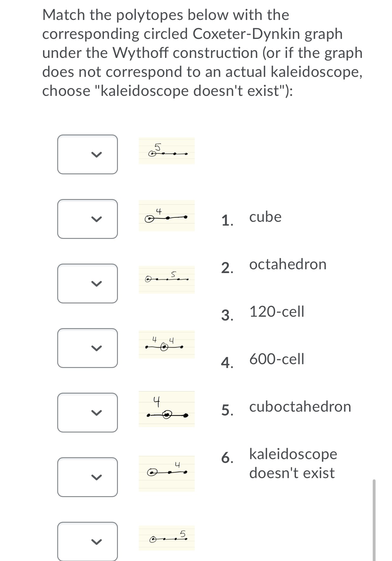This screenshot has width=392, height=561.
Task: Click the diagram with two 4 labels and circled middle node
Action: (164, 346)
